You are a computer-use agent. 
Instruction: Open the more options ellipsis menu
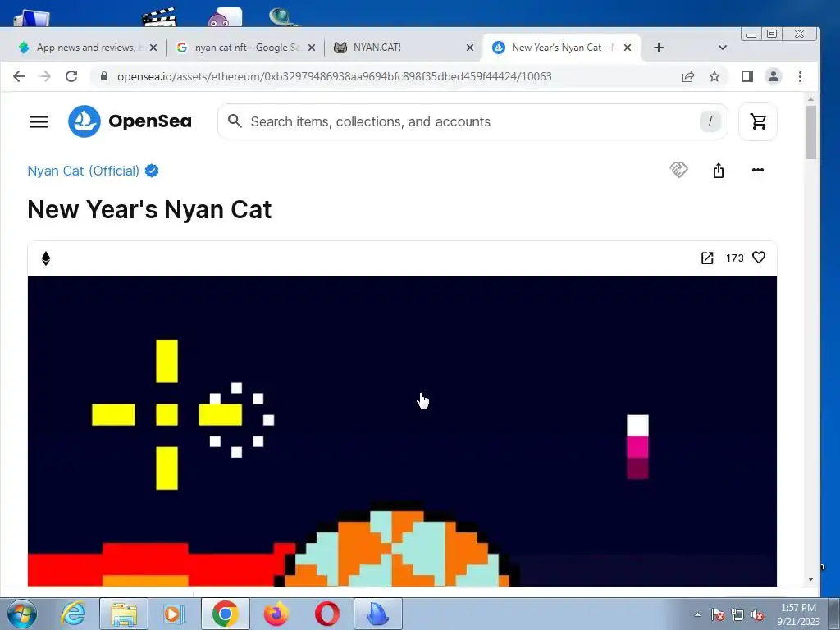pos(757,170)
